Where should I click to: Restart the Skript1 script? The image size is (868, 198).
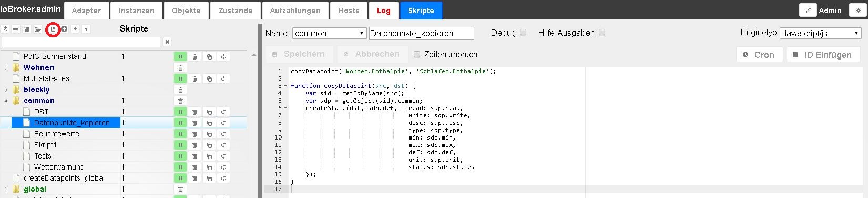[224, 145]
